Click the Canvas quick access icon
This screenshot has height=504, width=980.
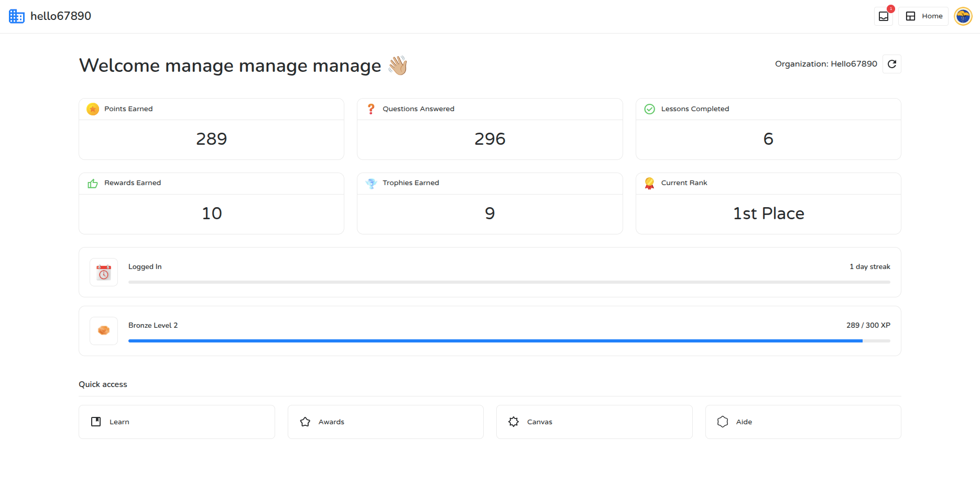click(514, 422)
